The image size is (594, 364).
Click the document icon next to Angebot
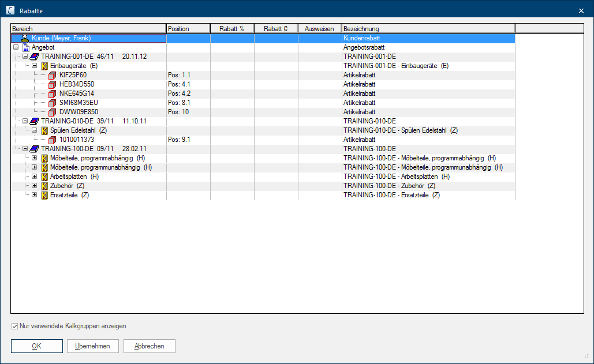pyautogui.click(x=25, y=47)
